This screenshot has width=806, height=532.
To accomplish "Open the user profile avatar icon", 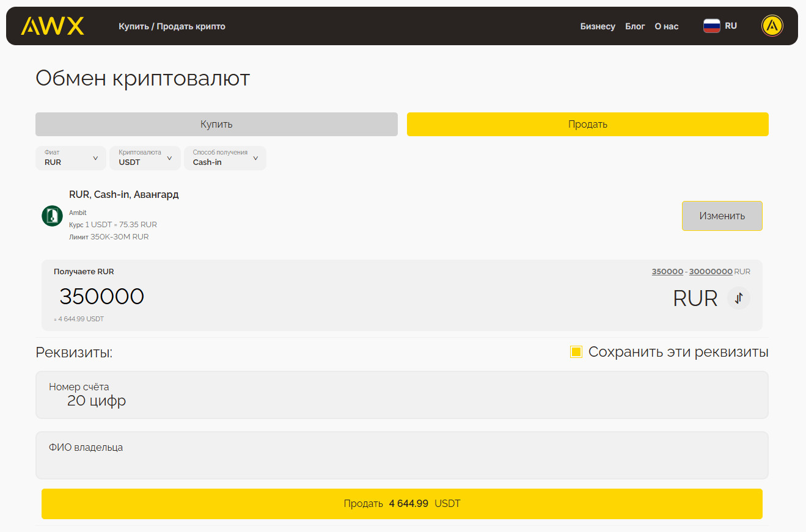I will coord(772,26).
